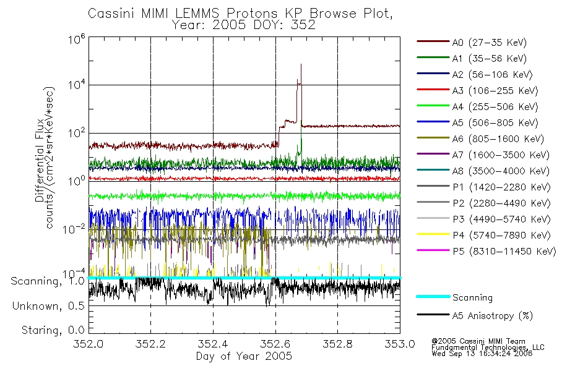The width and height of the screenshot is (588, 371).
Task: Click the 352.4 x-axis tick label
Action: point(213,344)
